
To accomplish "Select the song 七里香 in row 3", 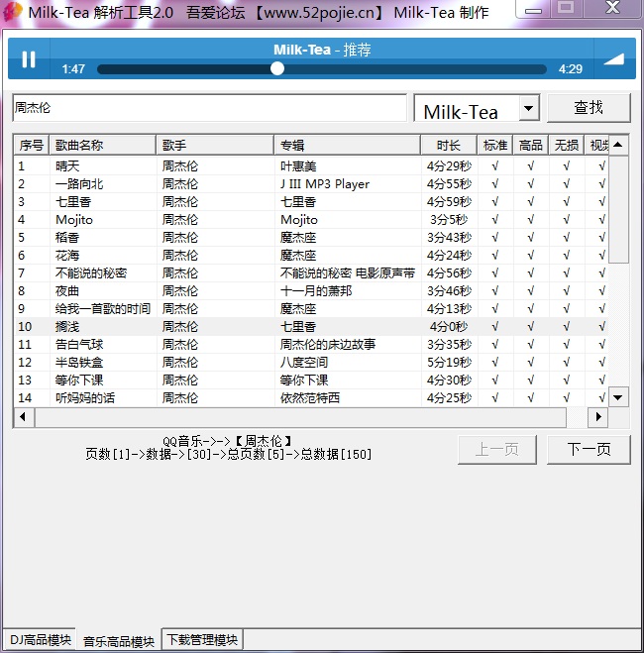I will [73, 202].
